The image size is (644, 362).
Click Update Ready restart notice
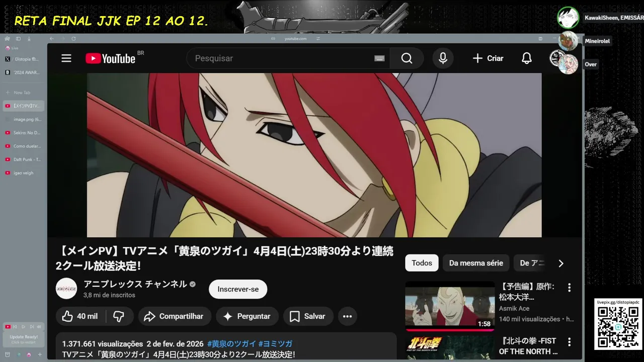[24, 339]
